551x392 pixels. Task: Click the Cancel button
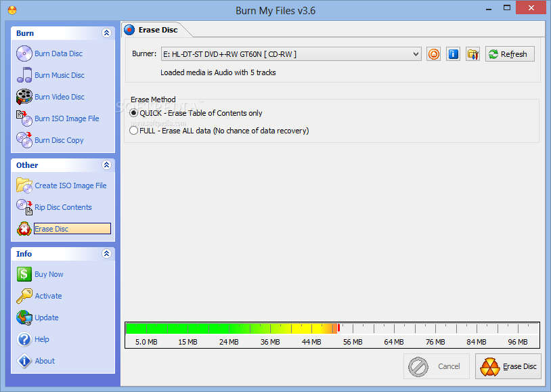click(x=436, y=366)
